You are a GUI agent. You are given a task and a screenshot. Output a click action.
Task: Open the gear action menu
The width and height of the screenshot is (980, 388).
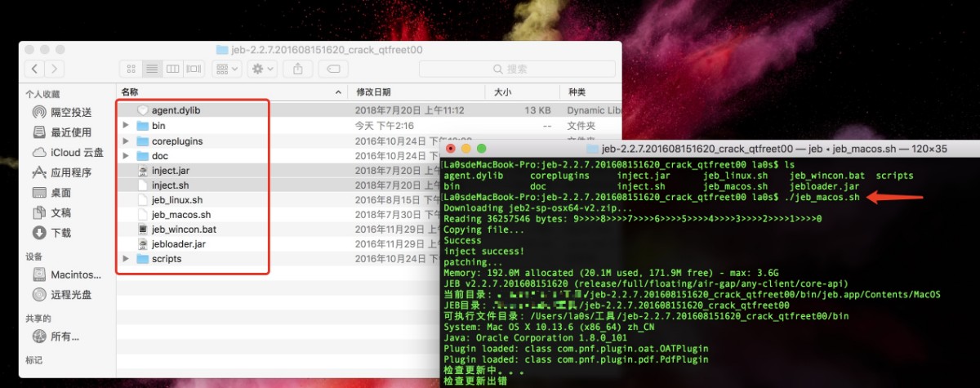point(263,69)
